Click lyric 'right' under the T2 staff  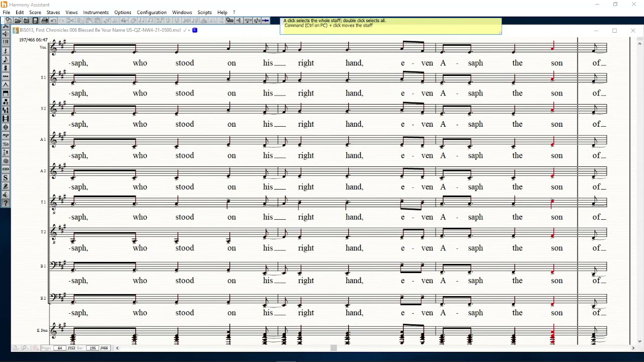pos(305,248)
